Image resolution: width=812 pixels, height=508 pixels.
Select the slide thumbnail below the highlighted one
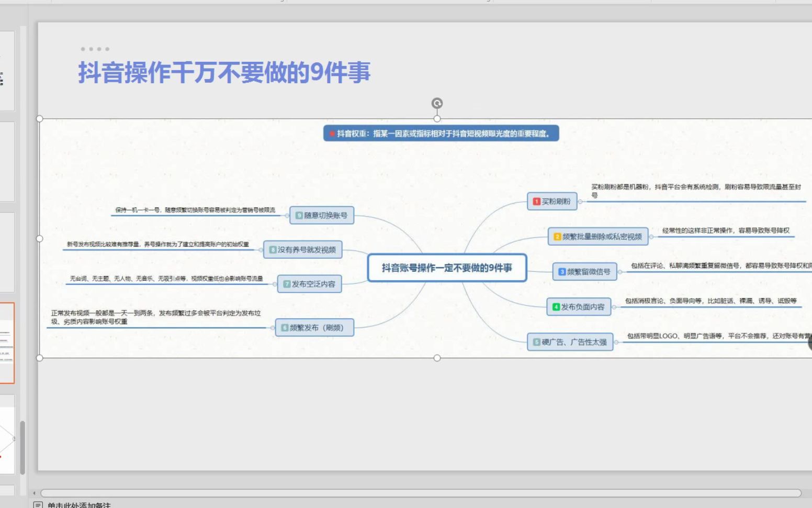point(7,434)
